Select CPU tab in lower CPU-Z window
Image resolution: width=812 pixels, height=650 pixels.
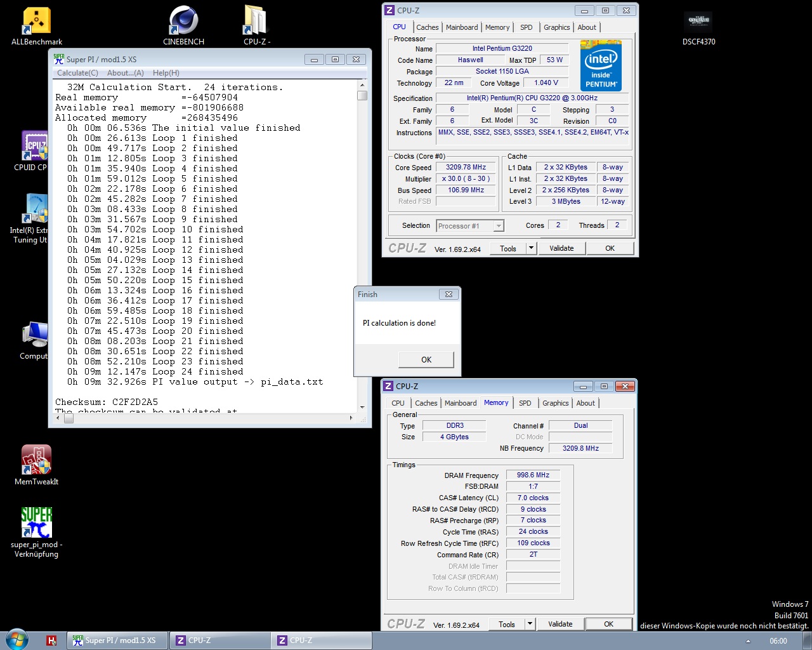pos(398,403)
